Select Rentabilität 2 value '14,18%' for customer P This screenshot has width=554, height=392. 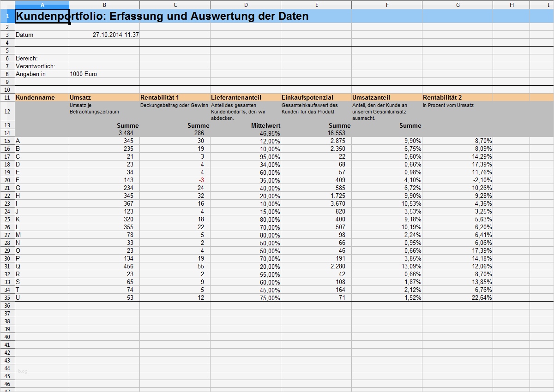tap(458, 258)
